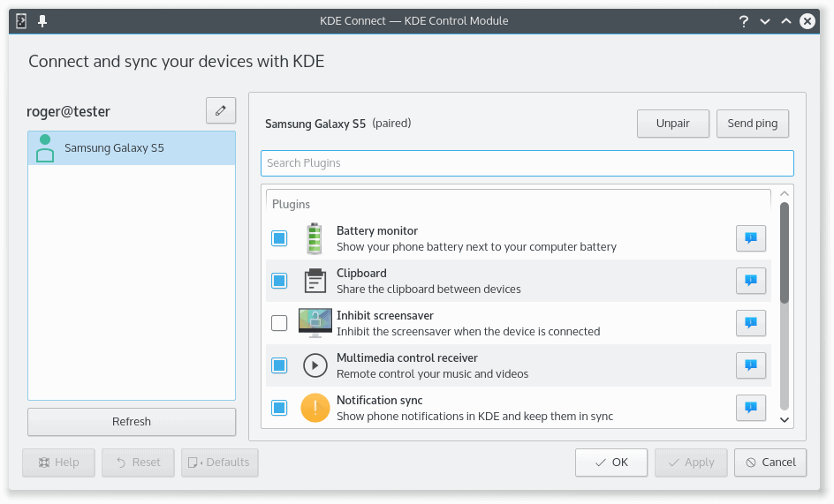The height and width of the screenshot is (504, 834).
Task: Open Clipboard plugin info button
Action: 750,281
